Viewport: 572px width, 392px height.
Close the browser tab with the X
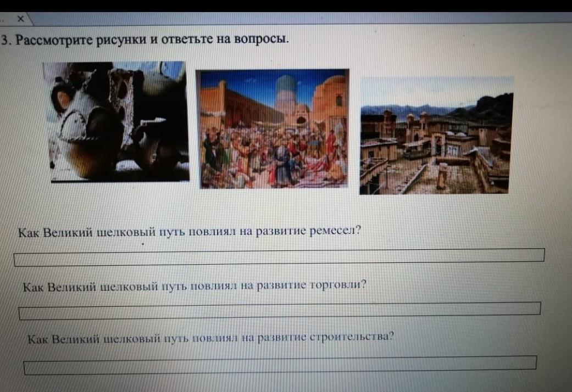click(21, 18)
